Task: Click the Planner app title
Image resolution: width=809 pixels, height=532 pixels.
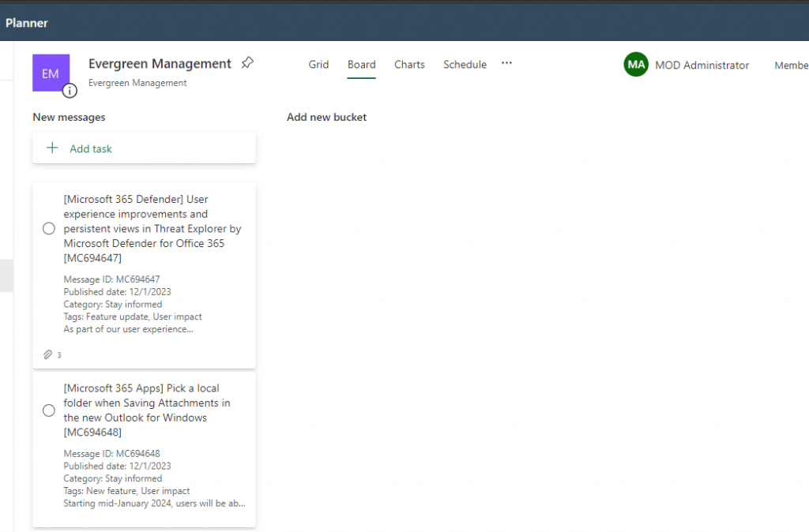Action: (27, 23)
